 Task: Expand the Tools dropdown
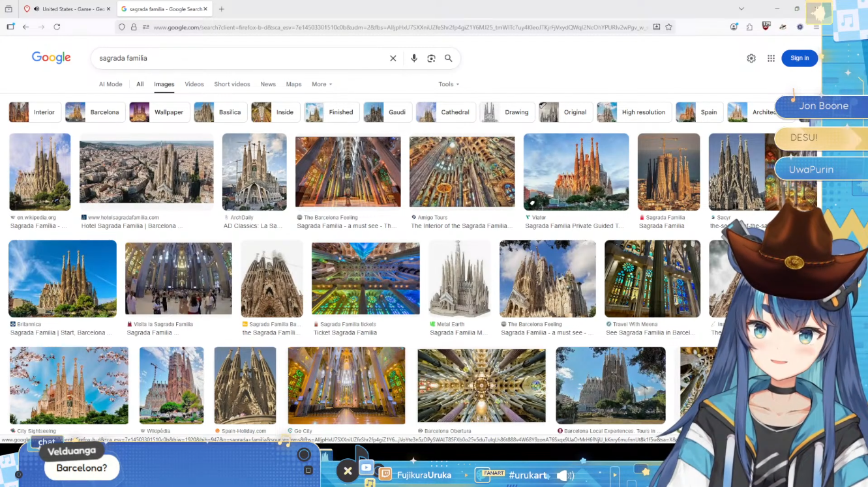[x=449, y=84]
